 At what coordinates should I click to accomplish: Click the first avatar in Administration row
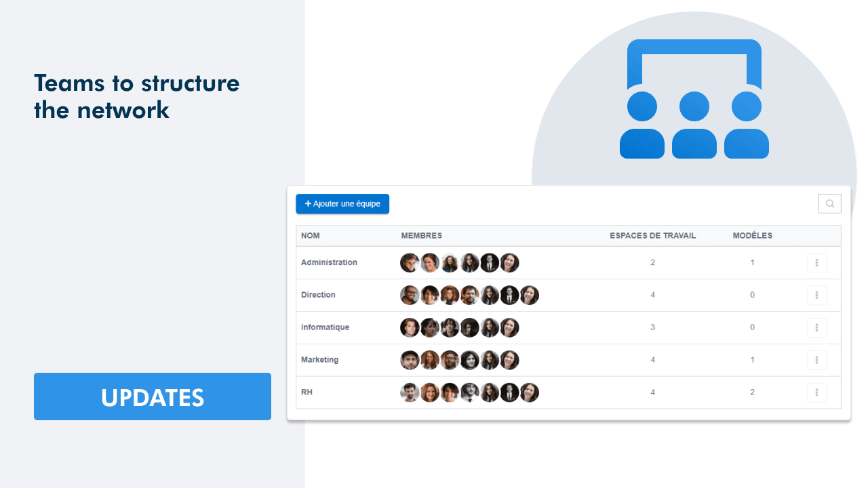[x=410, y=262]
